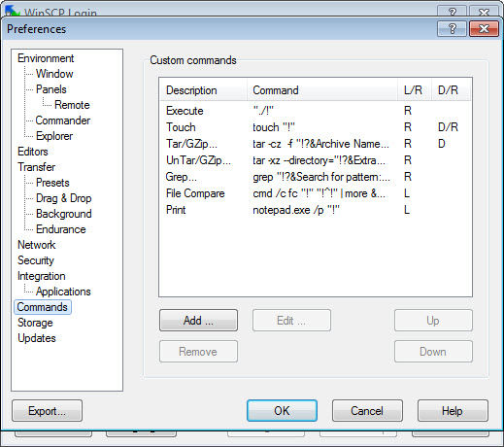Confirm the preferences with the OK button

[x=282, y=411]
